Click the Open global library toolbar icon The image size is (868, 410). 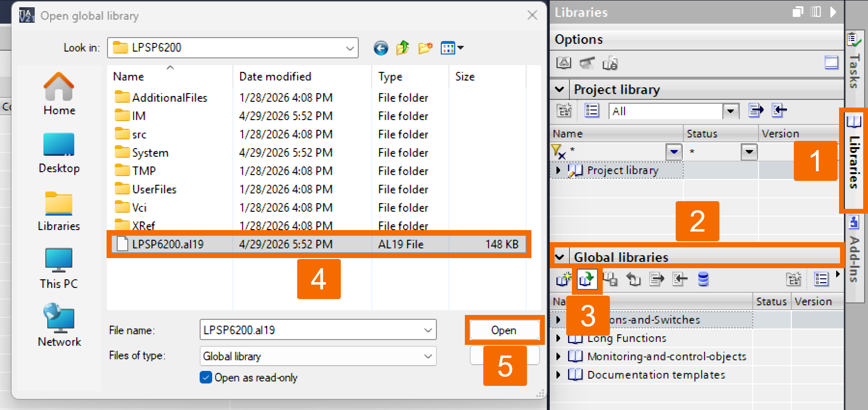click(586, 279)
